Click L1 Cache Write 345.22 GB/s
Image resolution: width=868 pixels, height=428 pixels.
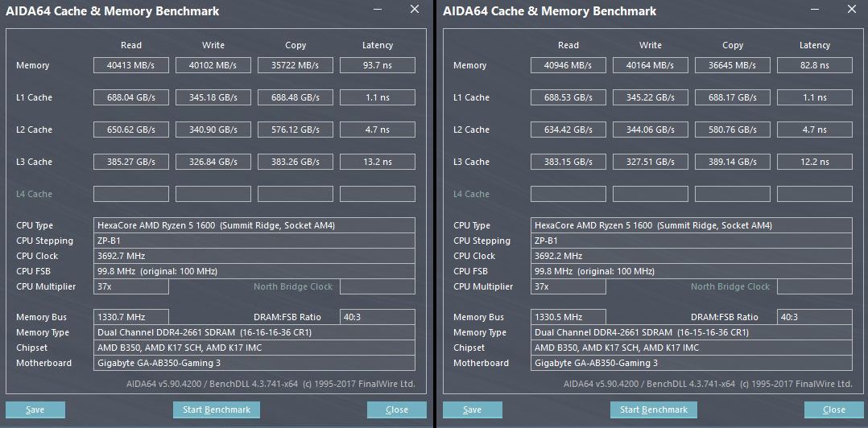651,97
